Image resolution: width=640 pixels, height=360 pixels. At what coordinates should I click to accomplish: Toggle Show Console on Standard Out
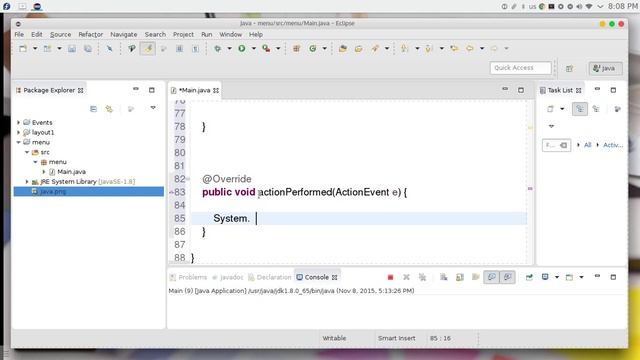pyautogui.click(x=491, y=277)
